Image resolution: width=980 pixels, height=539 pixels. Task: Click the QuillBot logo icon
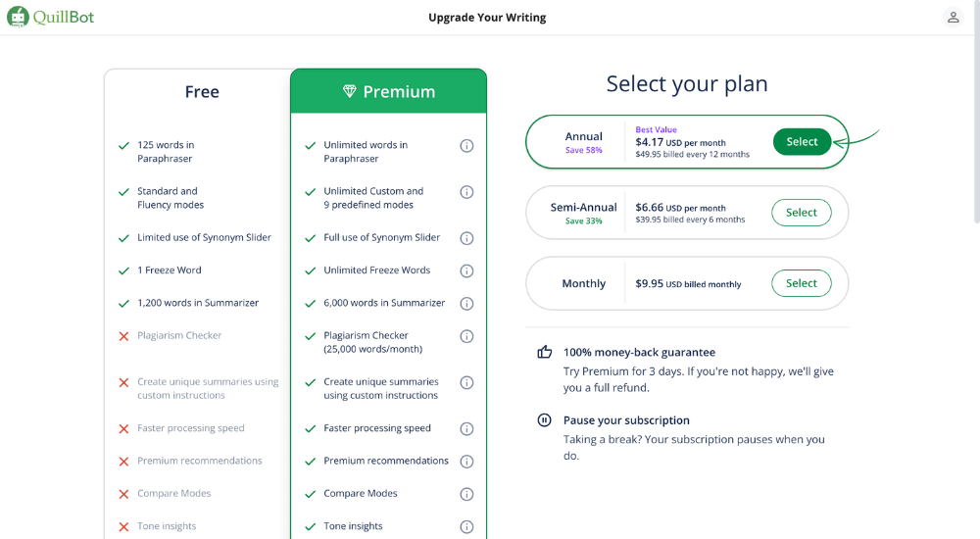coord(18,17)
